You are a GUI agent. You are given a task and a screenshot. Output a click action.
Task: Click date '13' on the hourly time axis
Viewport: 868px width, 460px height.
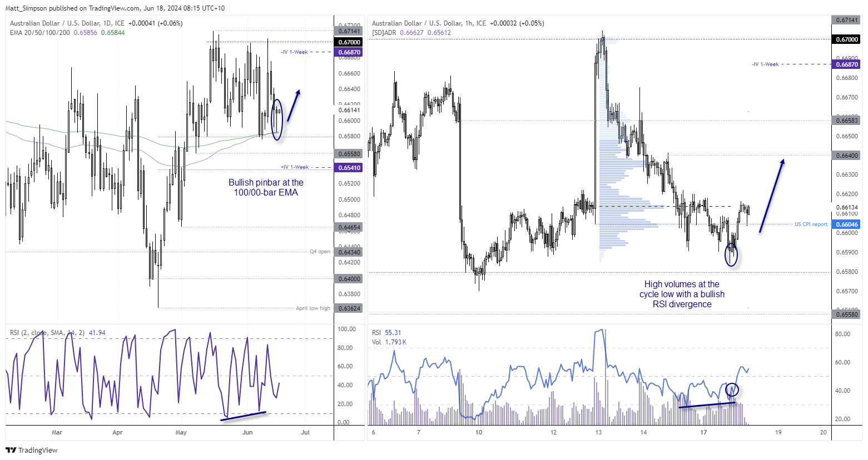click(x=598, y=432)
